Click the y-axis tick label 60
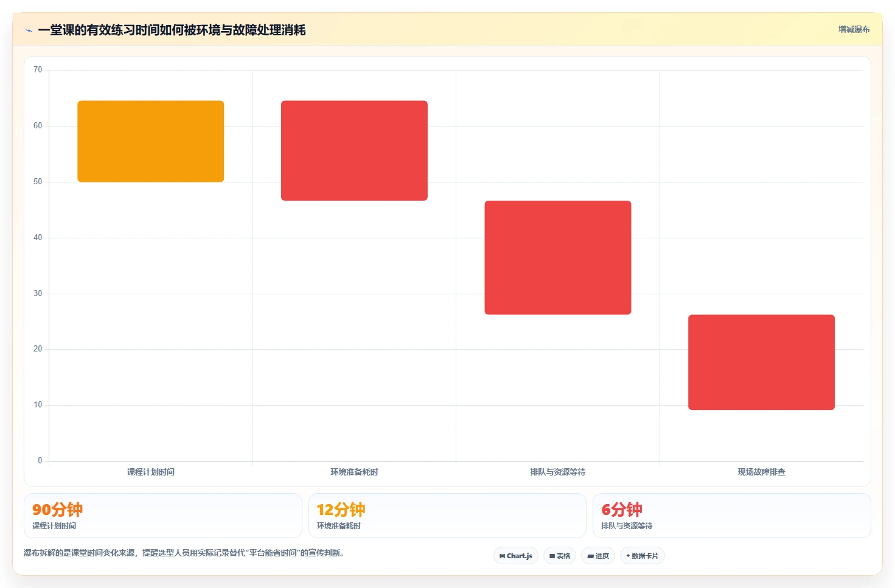This screenshot has height=588, width=895. click(x=38, y=126)
